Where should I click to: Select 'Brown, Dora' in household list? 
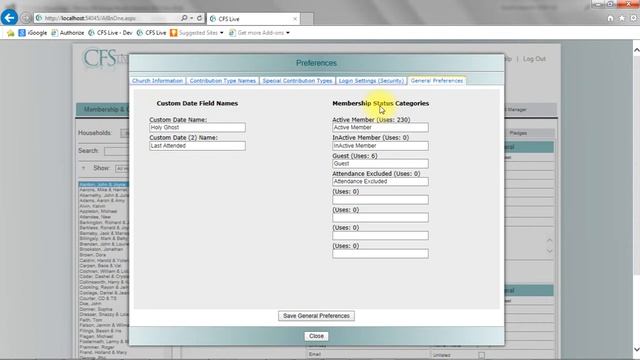click(93, 255)
